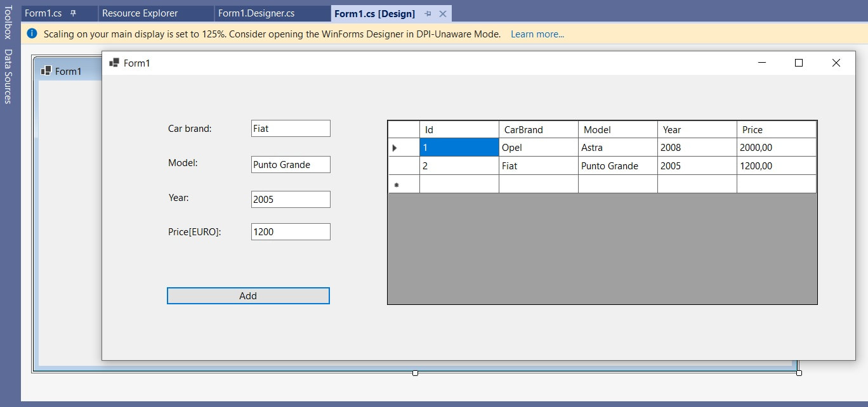Click the Add button

248,296
